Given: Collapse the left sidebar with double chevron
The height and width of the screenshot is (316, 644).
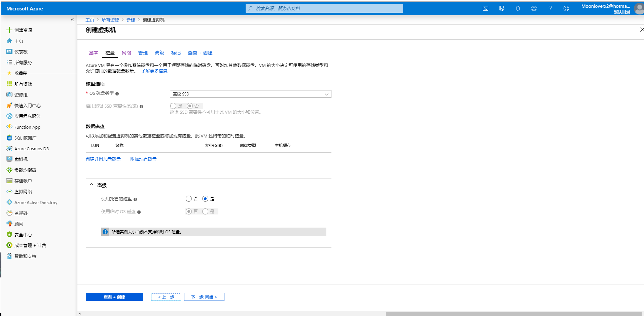Looking at the screenshot, I should click(x=72, y=20).
